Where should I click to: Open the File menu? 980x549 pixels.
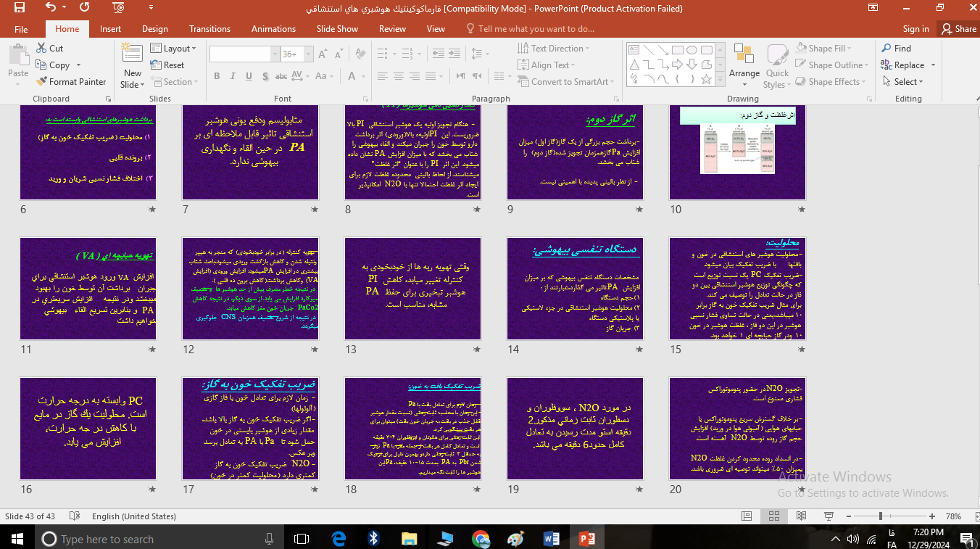click(21, 29)
